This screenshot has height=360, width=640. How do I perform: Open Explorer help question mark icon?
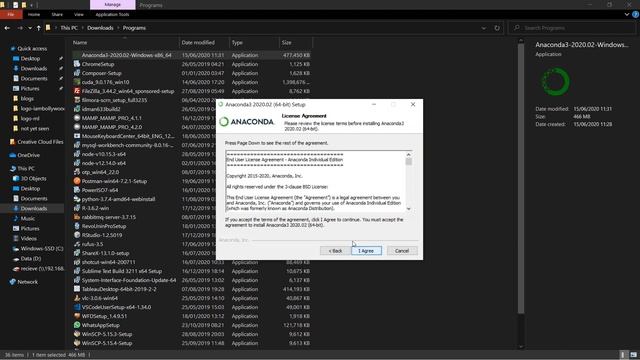coord(636,14)
